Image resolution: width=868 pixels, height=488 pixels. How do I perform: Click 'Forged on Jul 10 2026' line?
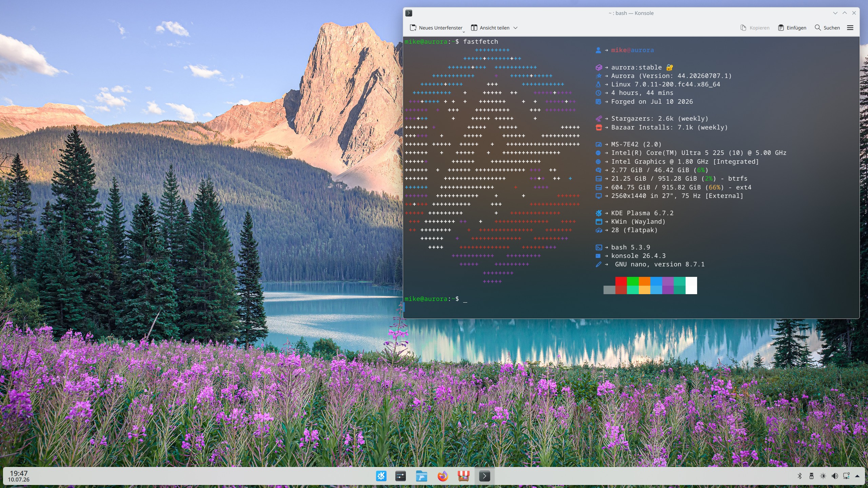pos(652,102)
